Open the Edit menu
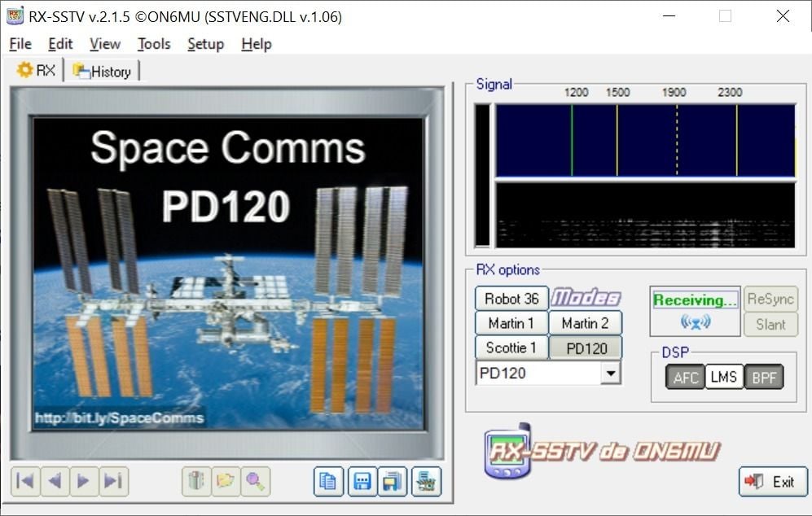Screen dimensions: 812x516 tap(60, 44)
